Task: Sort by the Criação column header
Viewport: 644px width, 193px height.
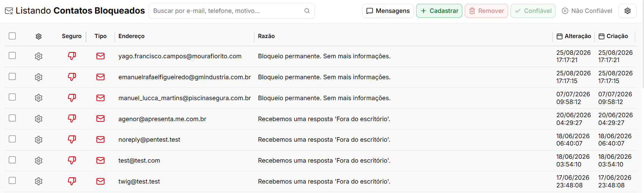Action: (613, 36)
